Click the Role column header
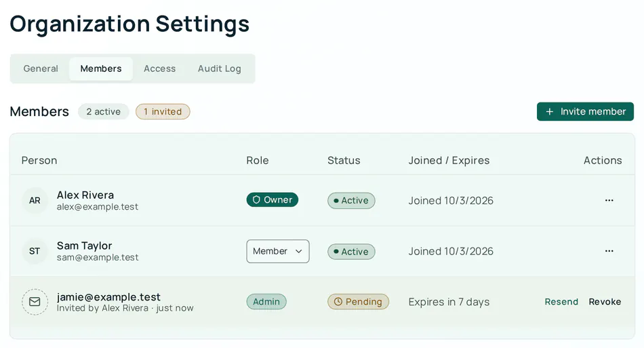Viewport: 644px width, 348px height. (258, 160)
